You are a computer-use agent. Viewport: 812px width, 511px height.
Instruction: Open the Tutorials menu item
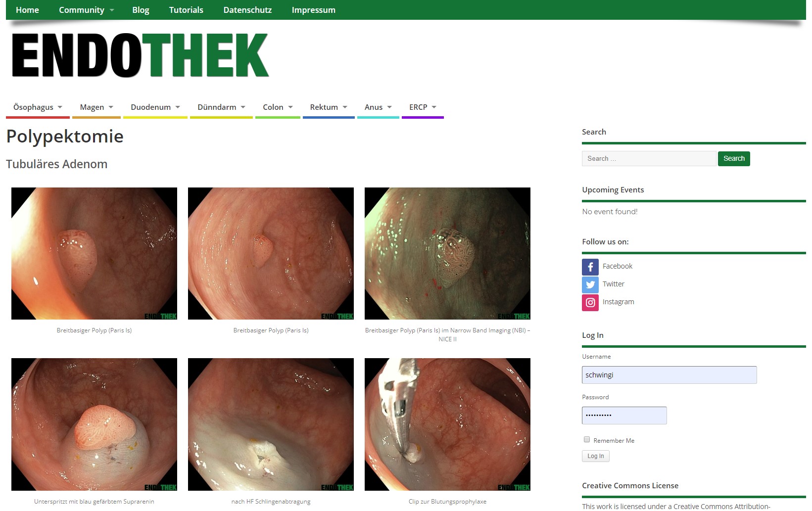point(186,10)
